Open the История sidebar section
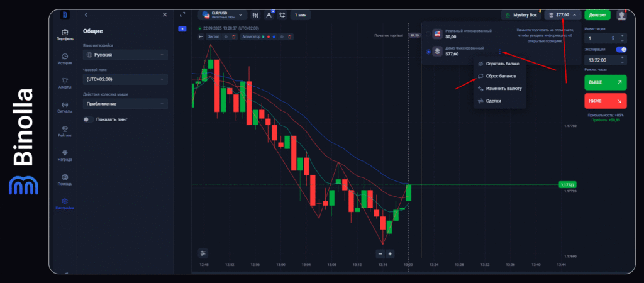 point(65,58)
